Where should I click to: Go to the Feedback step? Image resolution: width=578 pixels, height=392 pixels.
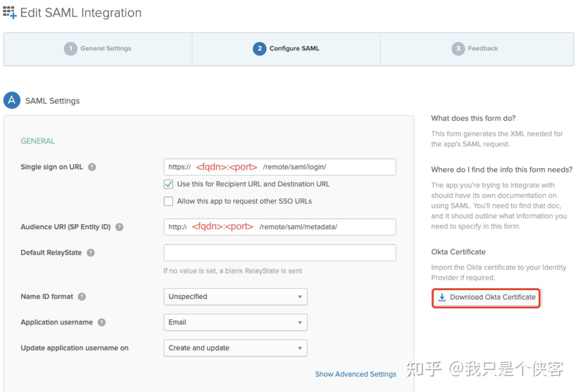[x=483, y=48]
